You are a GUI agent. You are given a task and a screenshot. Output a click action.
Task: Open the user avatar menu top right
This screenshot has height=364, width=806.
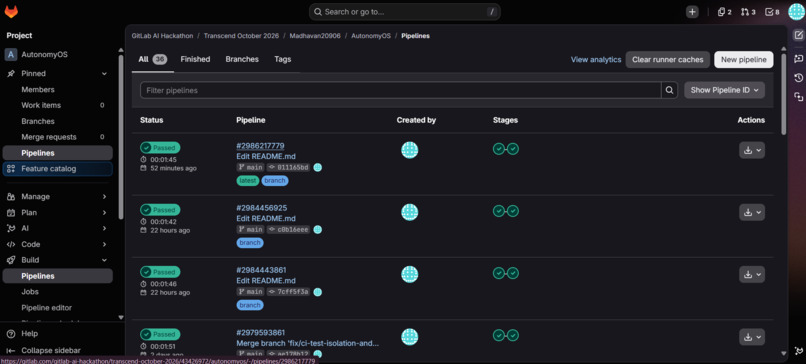796,11
